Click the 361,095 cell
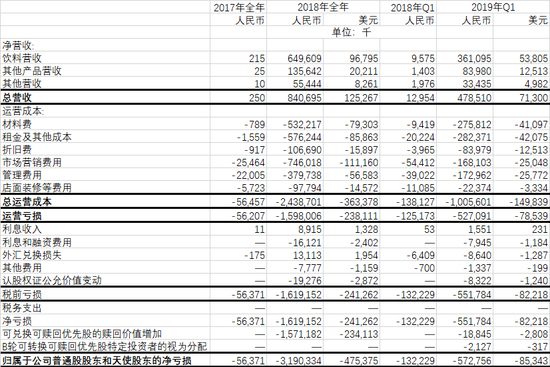The image size is (550, 367). pos(474,58)
